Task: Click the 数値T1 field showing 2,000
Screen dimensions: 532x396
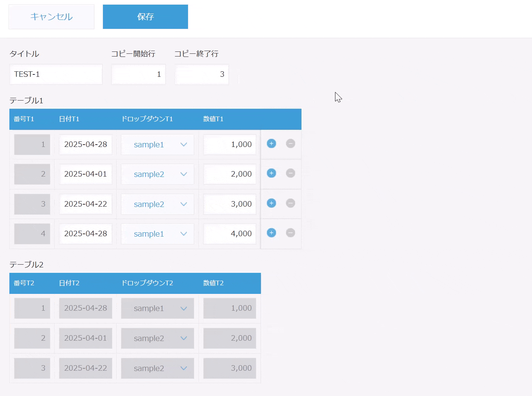Action: click(230, 174)
